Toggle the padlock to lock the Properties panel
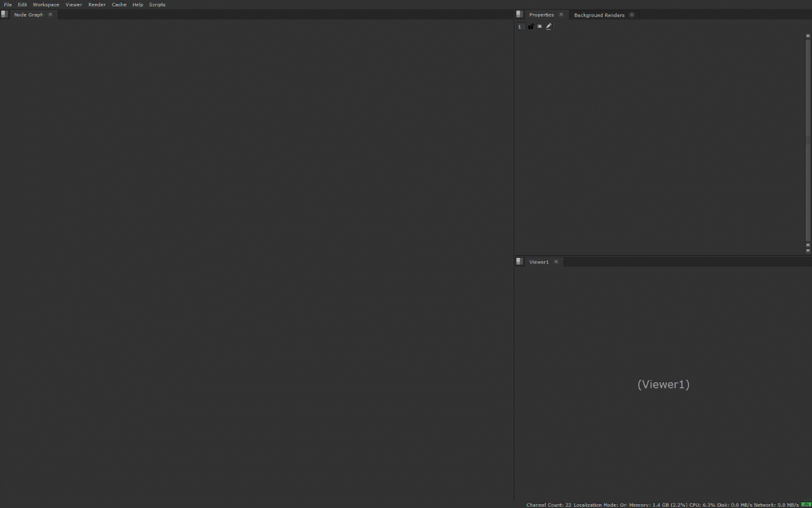The height and width of the screenshot is (508, 812). [x=531, y=26]
